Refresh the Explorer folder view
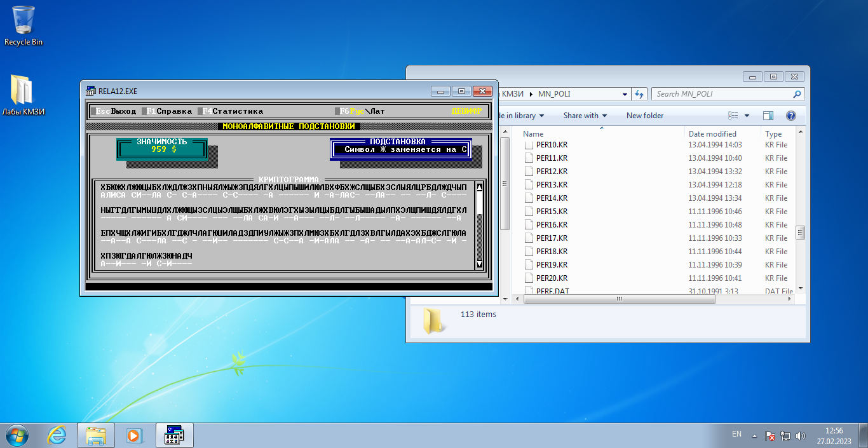This screenshot has width=868, height=448. click(x=639, y=93)
